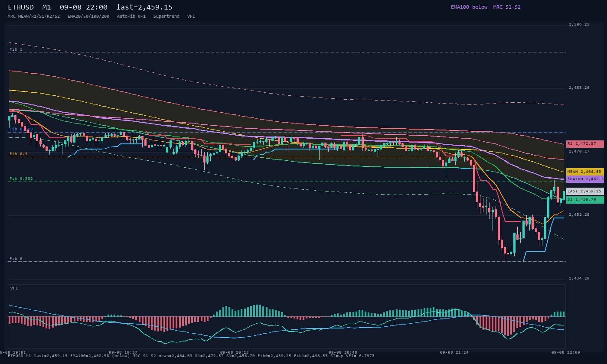Click the '09-08 22:00' time axis label

tap(565, 352)
